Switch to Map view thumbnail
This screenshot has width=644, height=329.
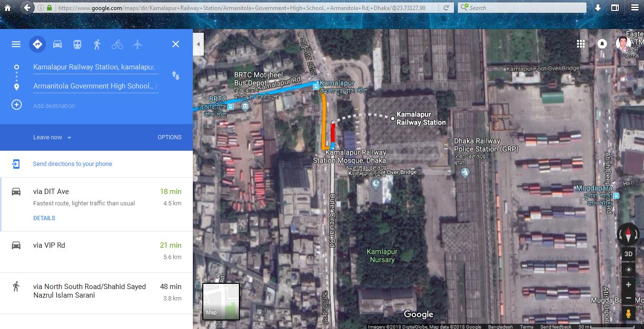click(221, 301)
